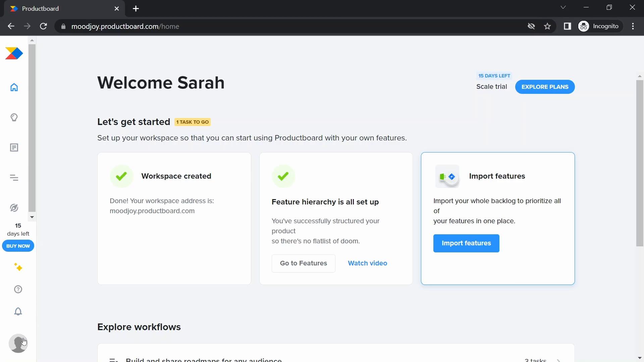The height and width of the screenshot is (362, 644).
Task: Select the Features list icon sidebar
Action: tap(14, 147)
